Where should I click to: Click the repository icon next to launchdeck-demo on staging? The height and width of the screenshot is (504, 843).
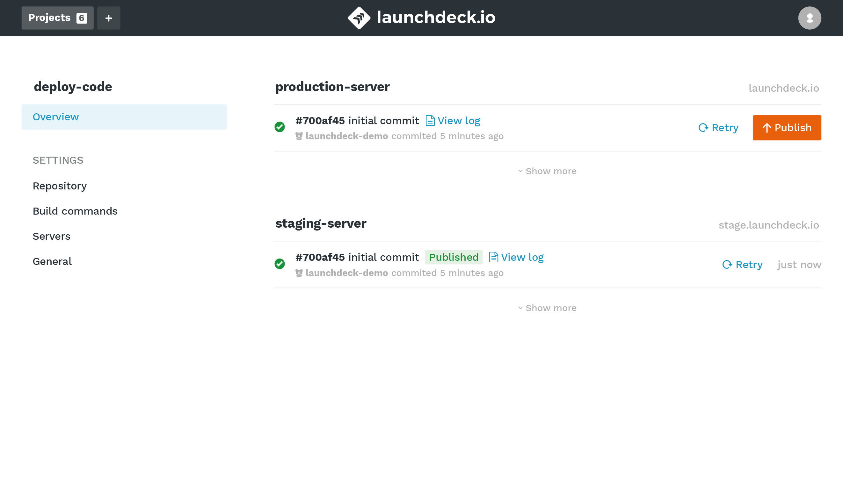tap(298, 273)
